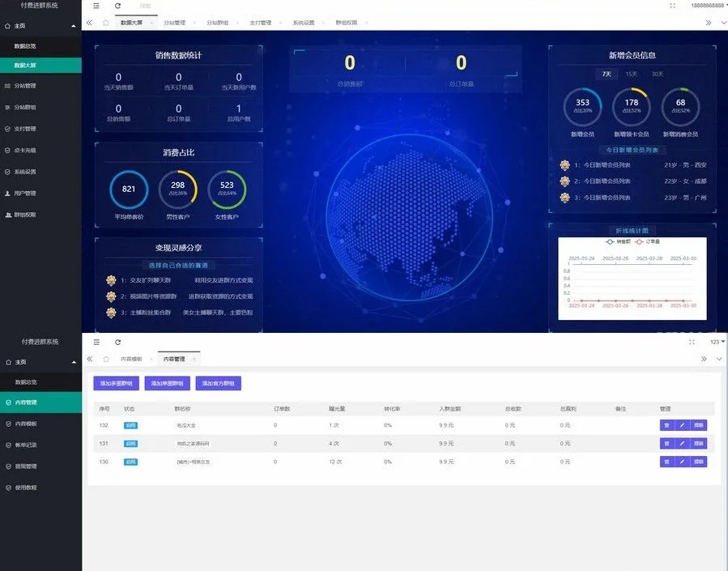Click the edit pencil icon for row 132

point(682,424)
